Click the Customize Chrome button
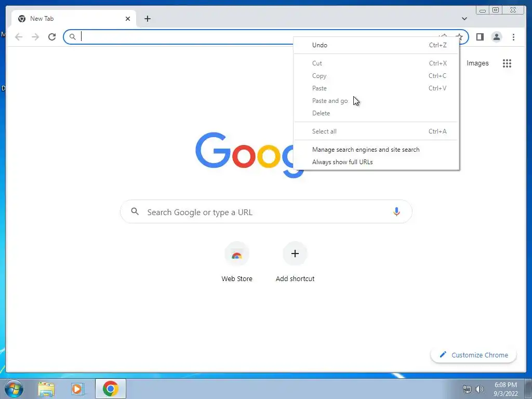 (474, 355)
